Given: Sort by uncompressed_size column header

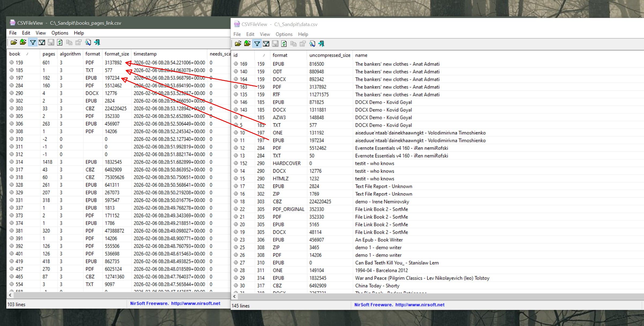Looking at the screenshot, I should pyautogui.click(x=330, y=55).
